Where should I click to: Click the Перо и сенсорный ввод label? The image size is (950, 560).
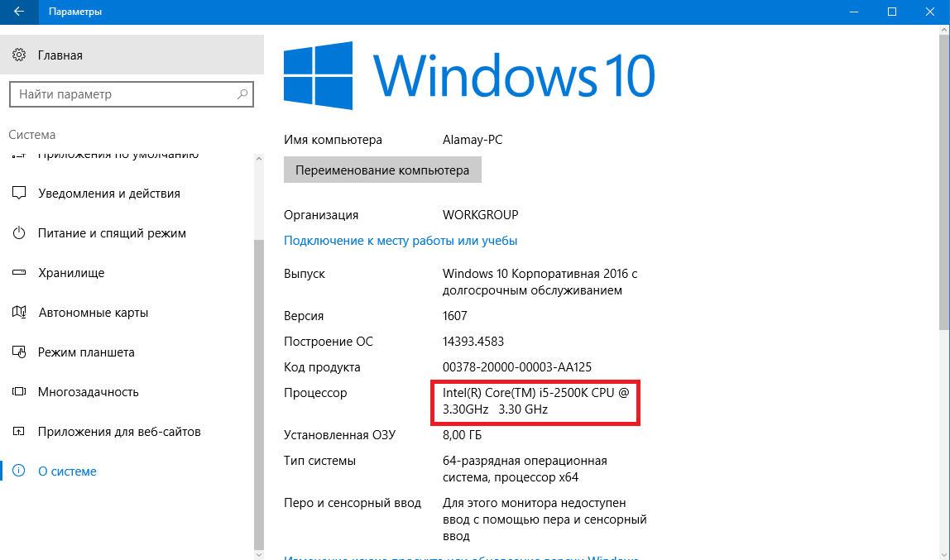click(352, 503)
